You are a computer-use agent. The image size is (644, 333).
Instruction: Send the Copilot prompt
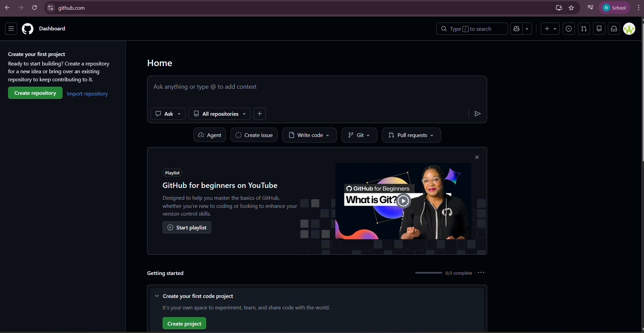pos(477,114)
